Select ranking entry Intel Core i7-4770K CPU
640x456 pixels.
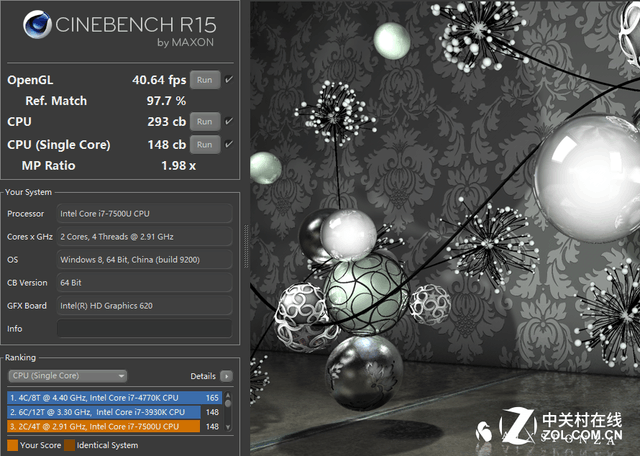click(114, 398)
